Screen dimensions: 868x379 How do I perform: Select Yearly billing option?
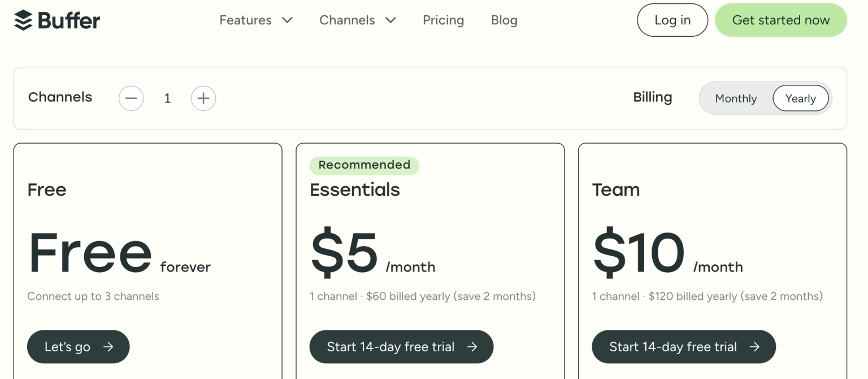(800, 98)
